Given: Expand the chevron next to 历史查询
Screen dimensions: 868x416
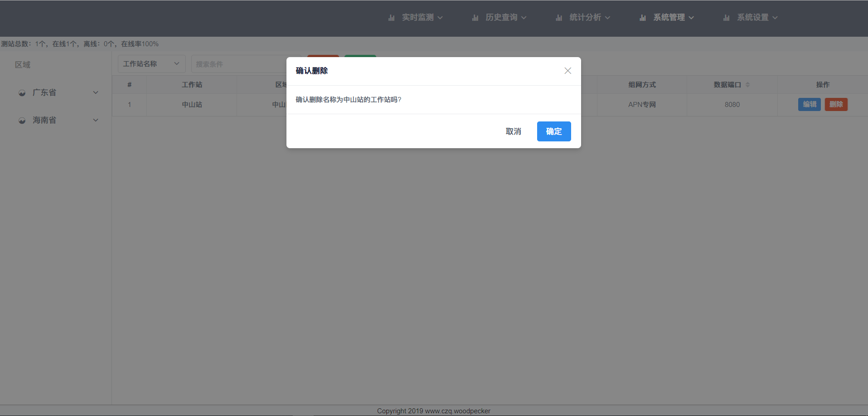Looking at the screenshot, I should tap(524, 18).
